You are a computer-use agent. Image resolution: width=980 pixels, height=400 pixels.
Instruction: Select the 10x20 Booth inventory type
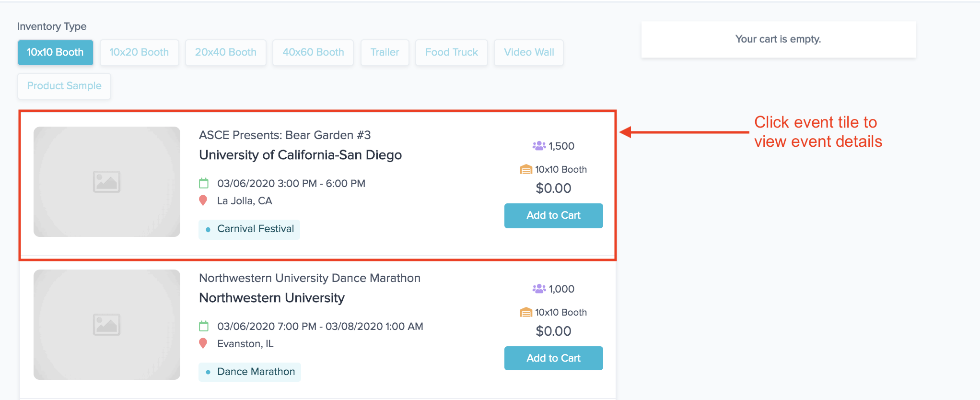click(x=139, y=52)
